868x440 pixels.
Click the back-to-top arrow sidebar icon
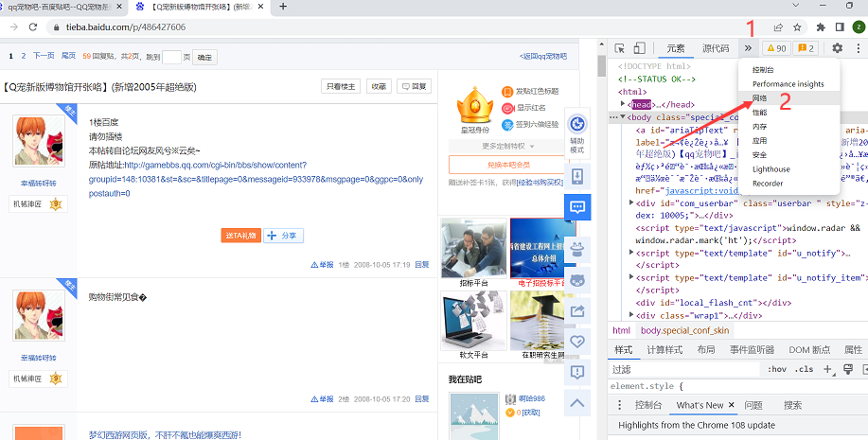click(x=576, y=402)
